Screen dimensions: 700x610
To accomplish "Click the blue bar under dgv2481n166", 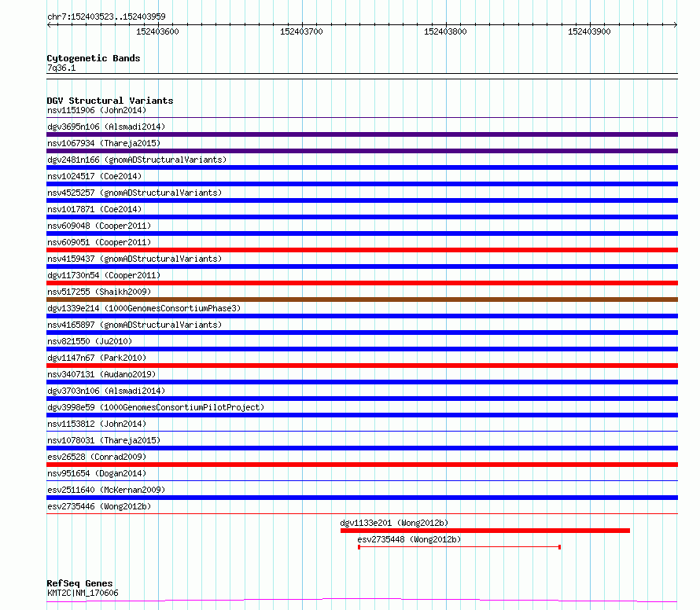I will coord(362,167).
